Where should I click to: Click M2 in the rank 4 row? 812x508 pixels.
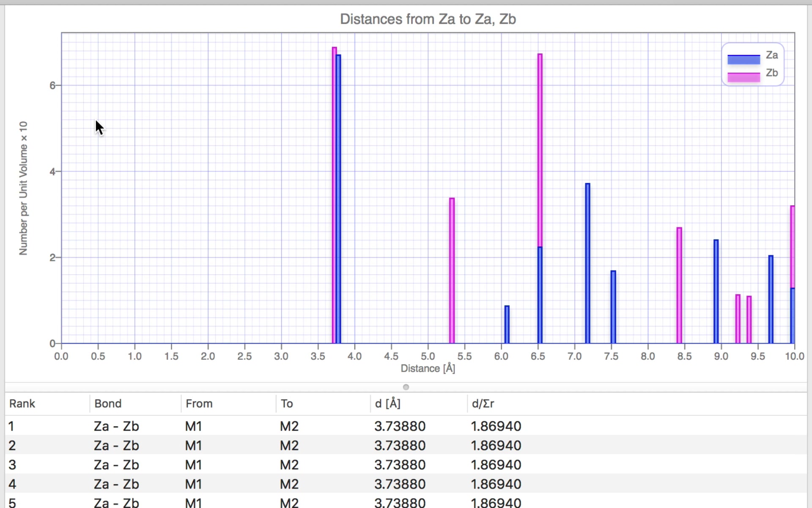[289, 484]
